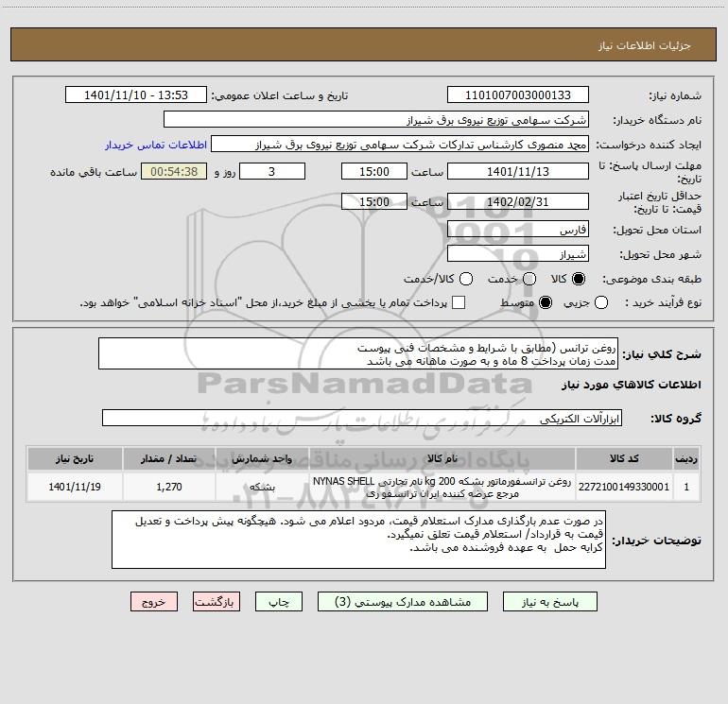Click the buyer organization name field
The width and height of the screenshot is (728, 704).
pyautogui.click(x=376, y=119)
